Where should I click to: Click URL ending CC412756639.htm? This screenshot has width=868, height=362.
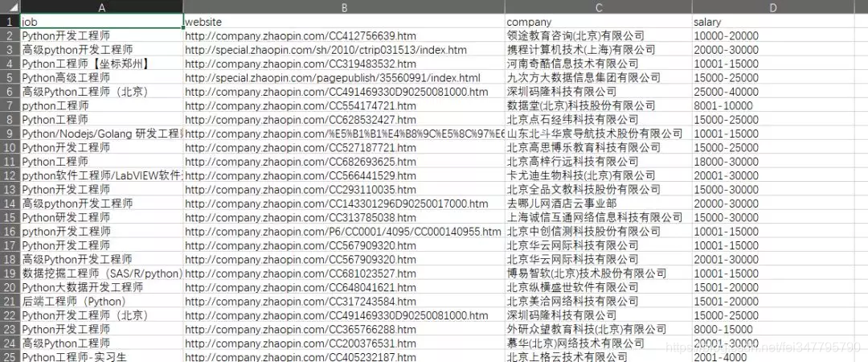click(x=344, y=35)
